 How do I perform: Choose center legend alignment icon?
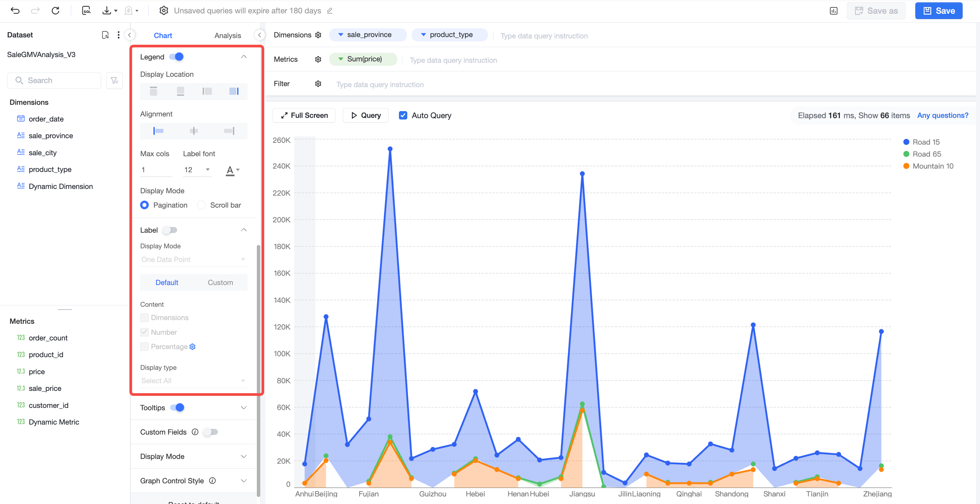pos(194,131)
